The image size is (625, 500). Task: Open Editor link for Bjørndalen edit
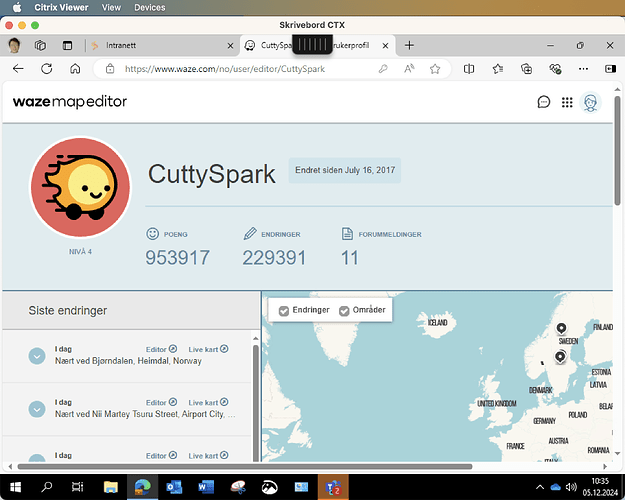(161, 348)
